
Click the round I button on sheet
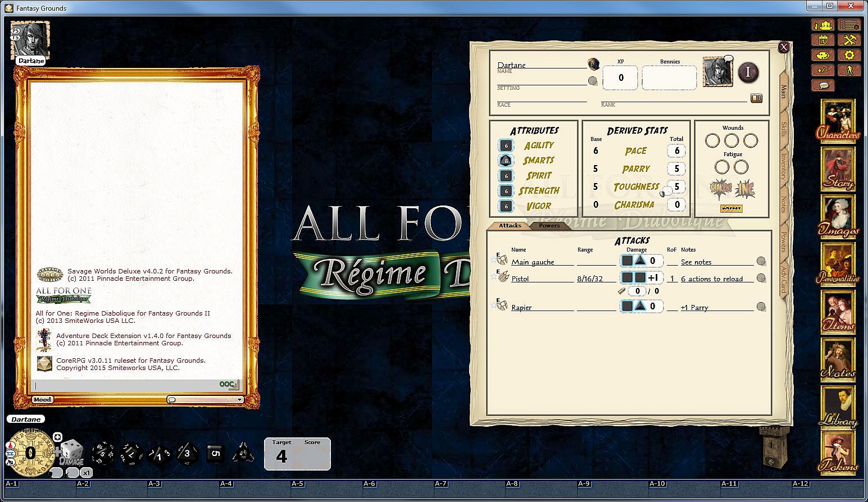(748, 72)
